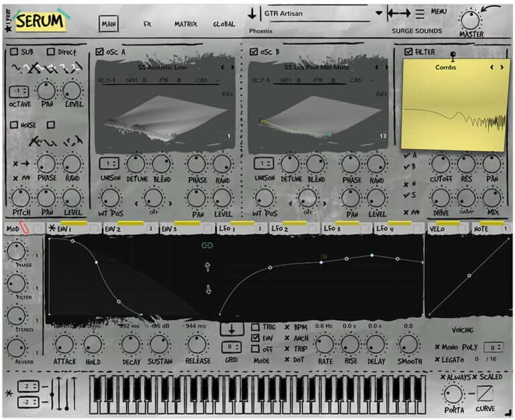515x420 pixels.
Task: Click OSC B warp mode right arrow
Action: 324,204
